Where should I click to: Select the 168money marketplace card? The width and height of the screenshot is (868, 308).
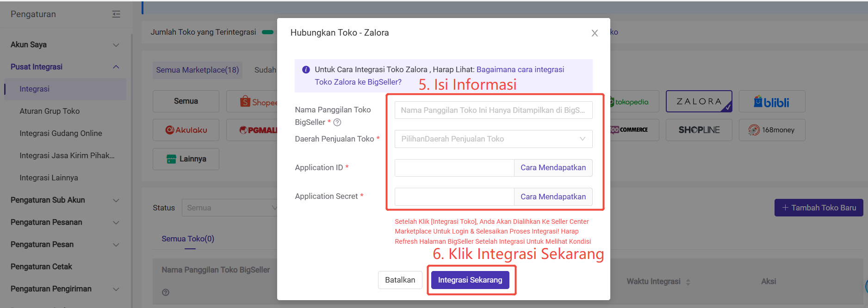772,130
